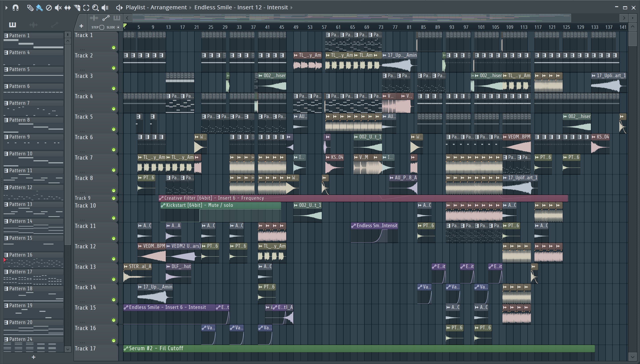Image resolution: width=640 pixels, height=364 pixels.
Task: Toggle STEP editing mode
Action: tap(102, 27)
